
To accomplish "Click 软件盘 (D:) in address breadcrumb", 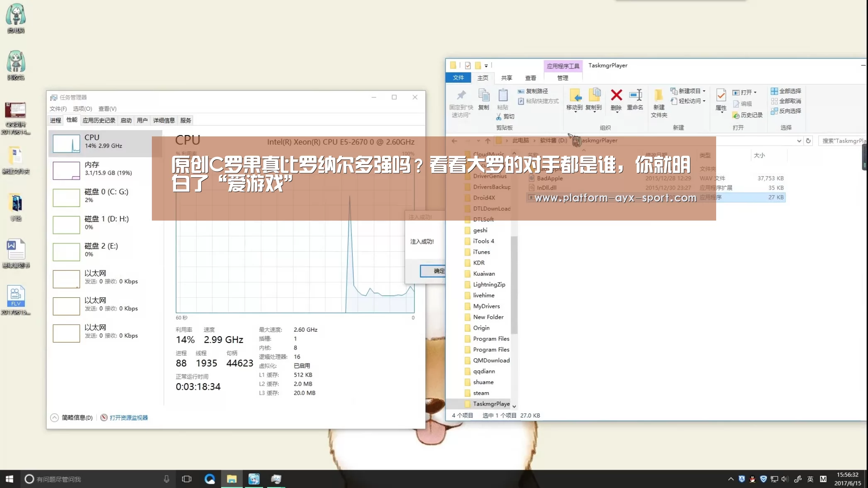I will 553,141.
